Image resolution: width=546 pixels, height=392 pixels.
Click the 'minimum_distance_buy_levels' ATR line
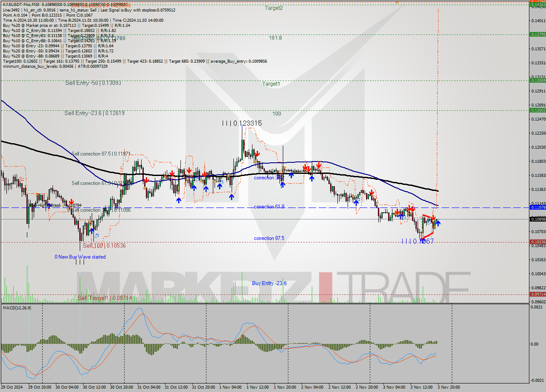[55, 66]
